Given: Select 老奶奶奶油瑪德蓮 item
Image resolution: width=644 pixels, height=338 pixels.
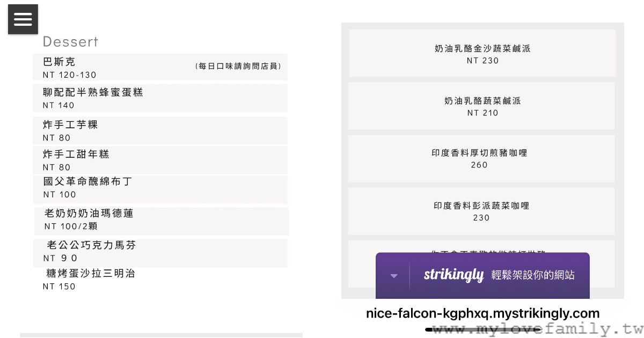Looking at the screenshot, I should pos(161,221).
